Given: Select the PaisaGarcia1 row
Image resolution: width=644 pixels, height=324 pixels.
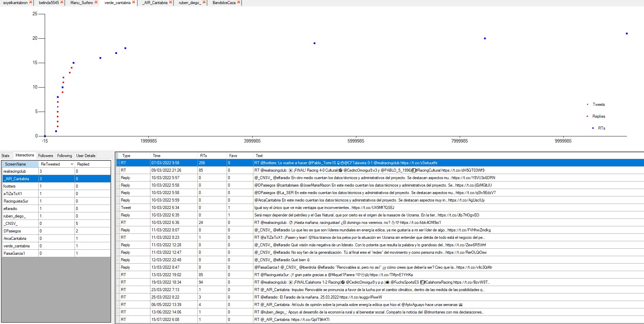Looking at the screenshot, I should [57, 253].
